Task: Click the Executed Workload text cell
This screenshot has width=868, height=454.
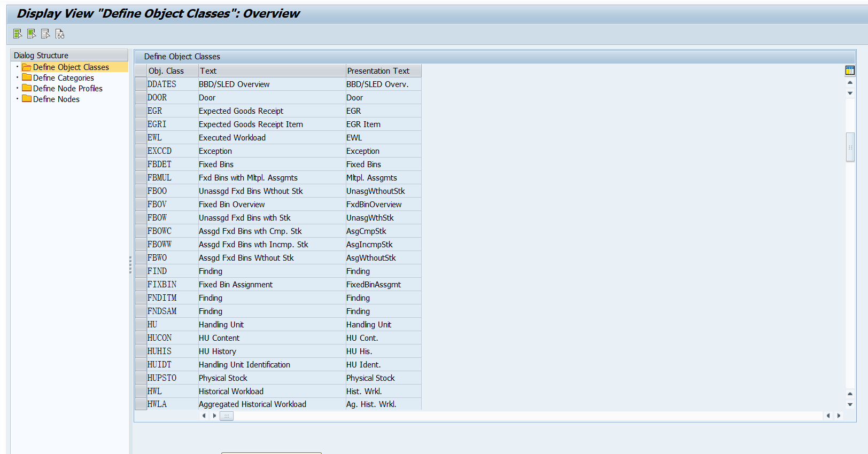Action: point(272,137)
